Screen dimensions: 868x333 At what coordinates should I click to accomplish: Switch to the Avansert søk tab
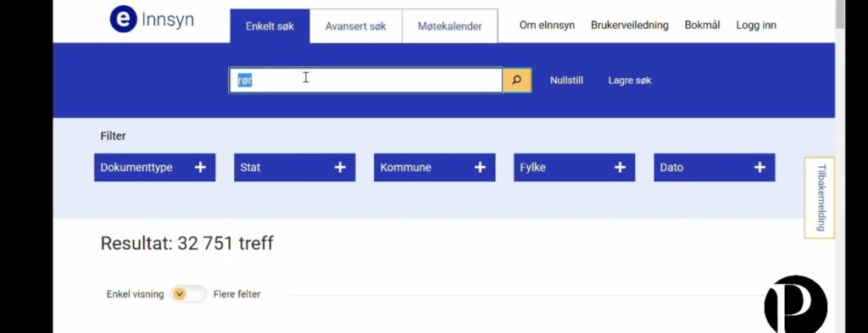pyautogui.click(x=355, y=26)
